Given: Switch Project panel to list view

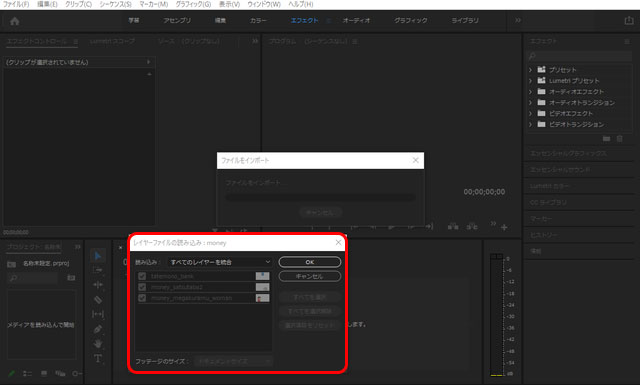Looking at the screenshot, I should (x=27, y=374).
